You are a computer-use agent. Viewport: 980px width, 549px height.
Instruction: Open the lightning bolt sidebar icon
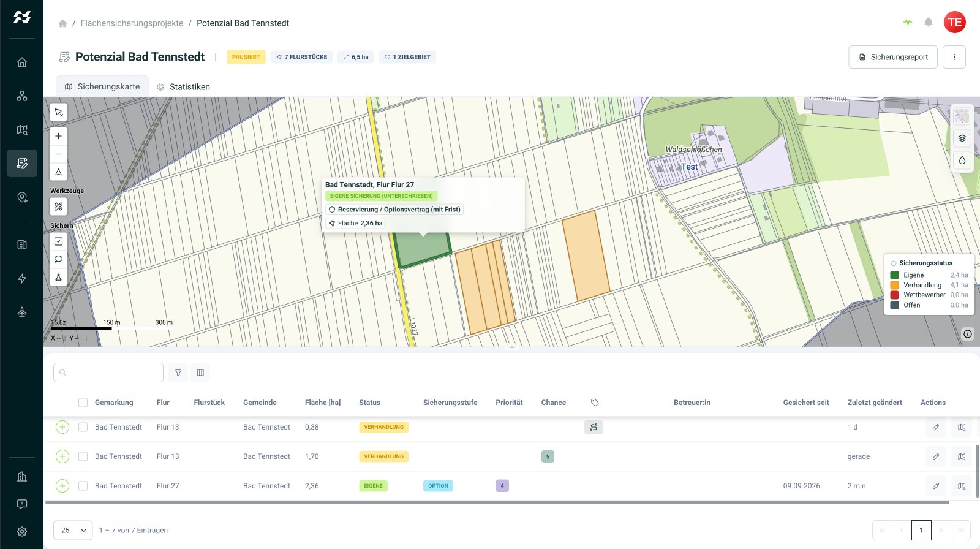coord(22,279)
